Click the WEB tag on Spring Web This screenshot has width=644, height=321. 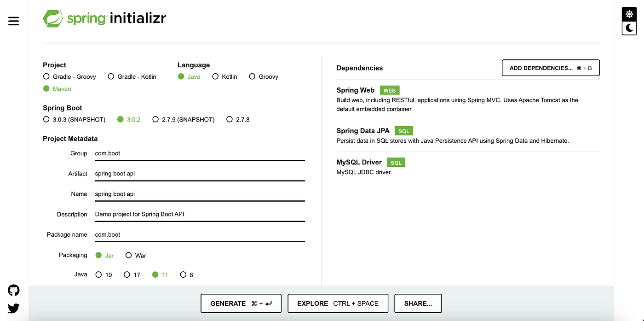390,91
